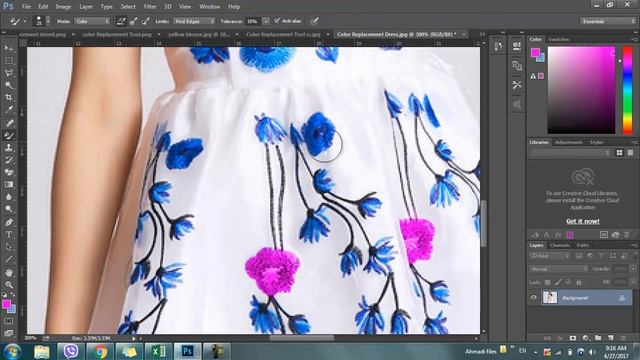
Task: Open the Mode dropdown set to Color
Action: tap(92, 21)
